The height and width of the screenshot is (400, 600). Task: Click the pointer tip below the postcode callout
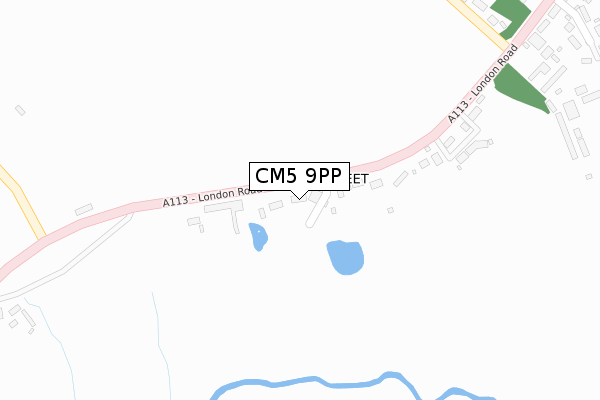(x=299, y=198)
